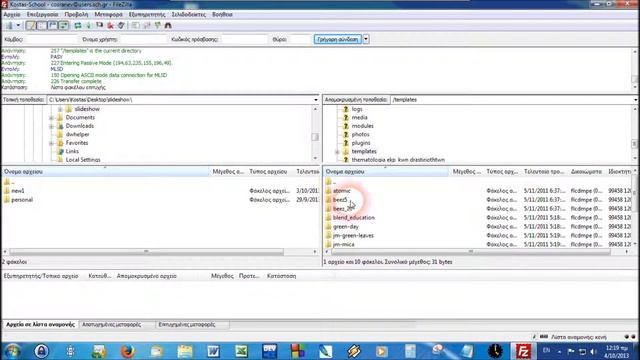Viewport: 640px width, 360px height.
Task: Click the Κόμβος host input field
Action: point(51,39)
